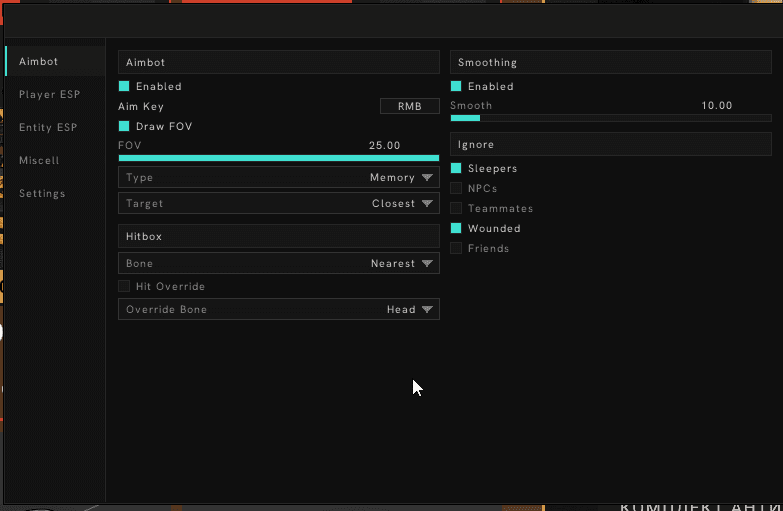
Task: Click the Aimbot section header in panel
Action: tap(279, 62)
